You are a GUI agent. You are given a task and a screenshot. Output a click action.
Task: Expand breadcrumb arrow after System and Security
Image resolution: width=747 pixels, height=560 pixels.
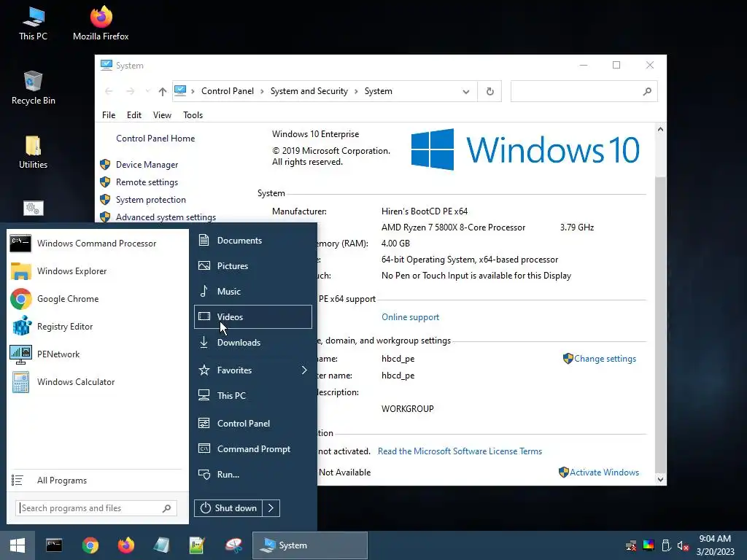coord(356,91)
